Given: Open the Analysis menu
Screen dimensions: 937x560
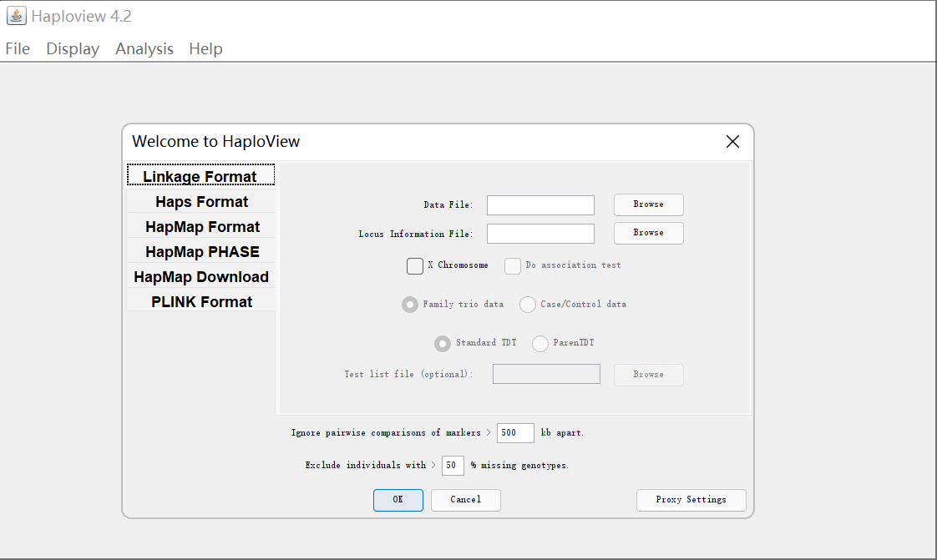Looking at the screenshot, I should tap(144, 48).
